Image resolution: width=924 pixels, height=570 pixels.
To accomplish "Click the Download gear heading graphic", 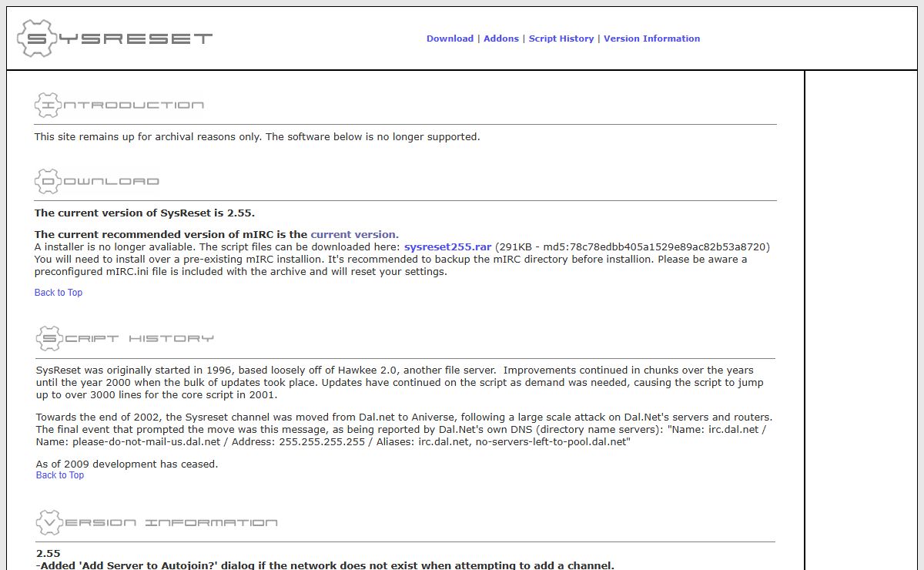I will click(97, 181).
